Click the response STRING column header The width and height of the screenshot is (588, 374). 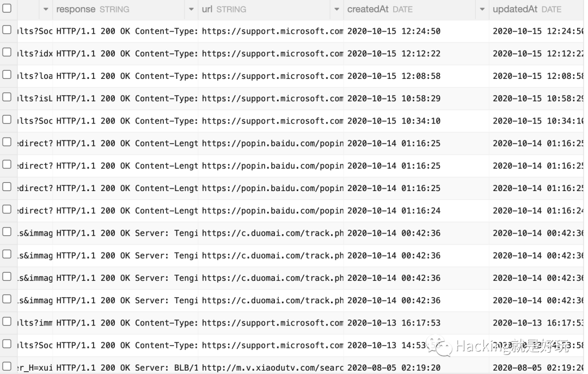click(x=93, y=9)
